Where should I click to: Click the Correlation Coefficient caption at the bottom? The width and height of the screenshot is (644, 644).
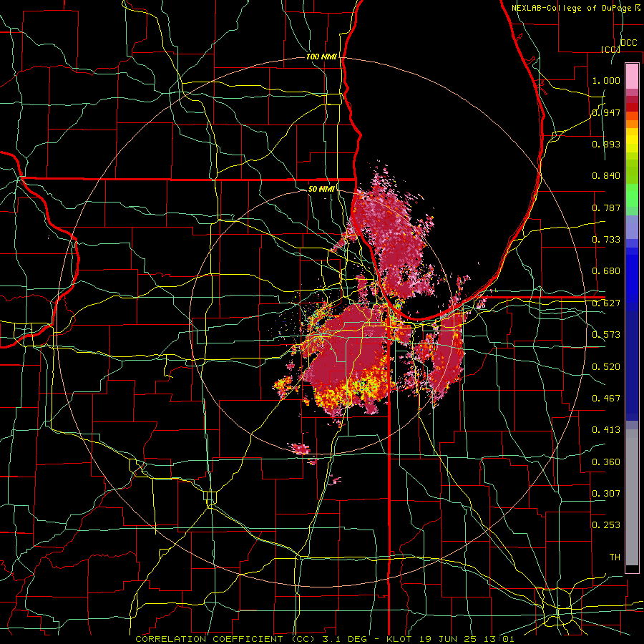pyautogui.click(x=325, y=639)
